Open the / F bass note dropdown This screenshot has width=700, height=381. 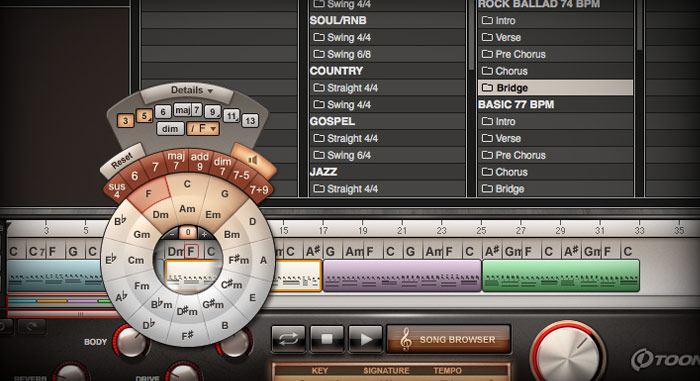click(x=203, y=129)
